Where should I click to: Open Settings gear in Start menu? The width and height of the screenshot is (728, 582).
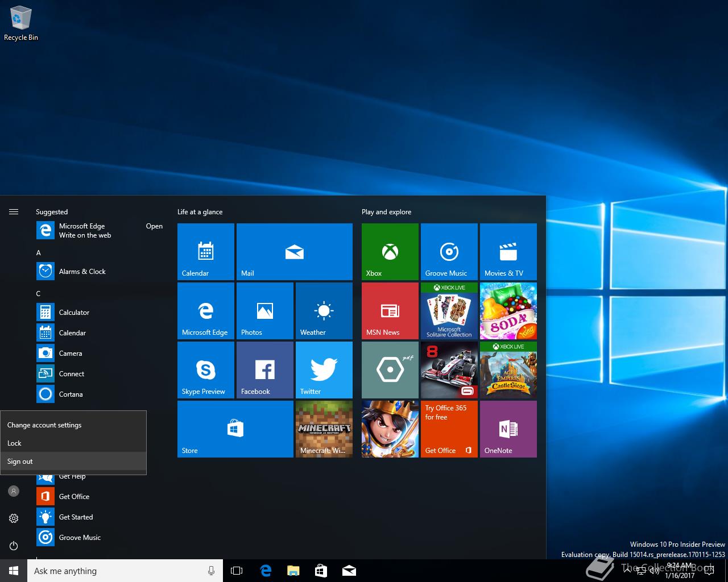click(14, 518)
